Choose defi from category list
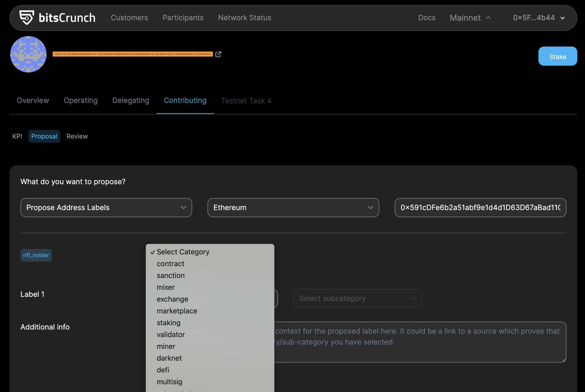 (210, 370)
